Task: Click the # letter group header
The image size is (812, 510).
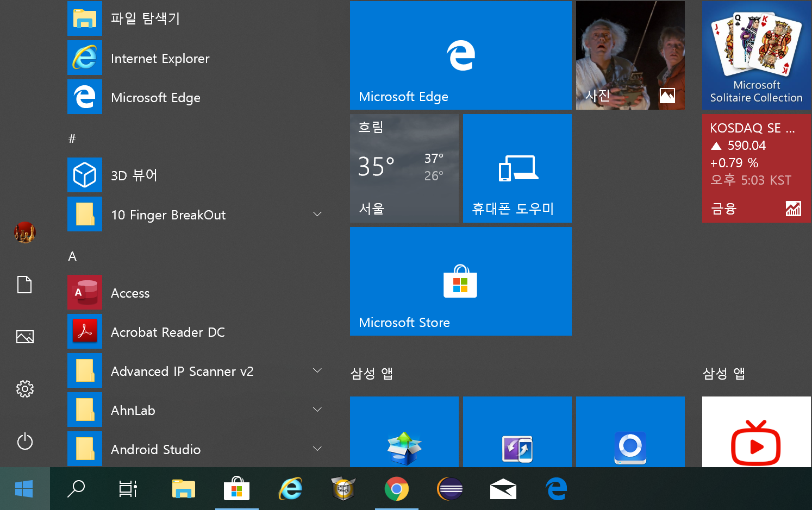Action: click(72, 138)
